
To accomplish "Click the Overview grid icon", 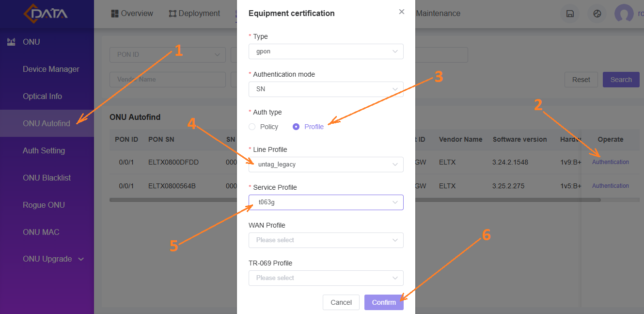I will [x=115, y=14].
